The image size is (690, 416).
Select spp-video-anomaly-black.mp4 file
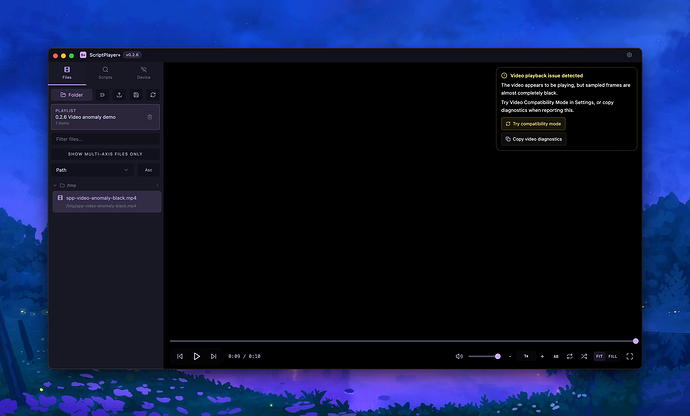[x=107, y=202]
